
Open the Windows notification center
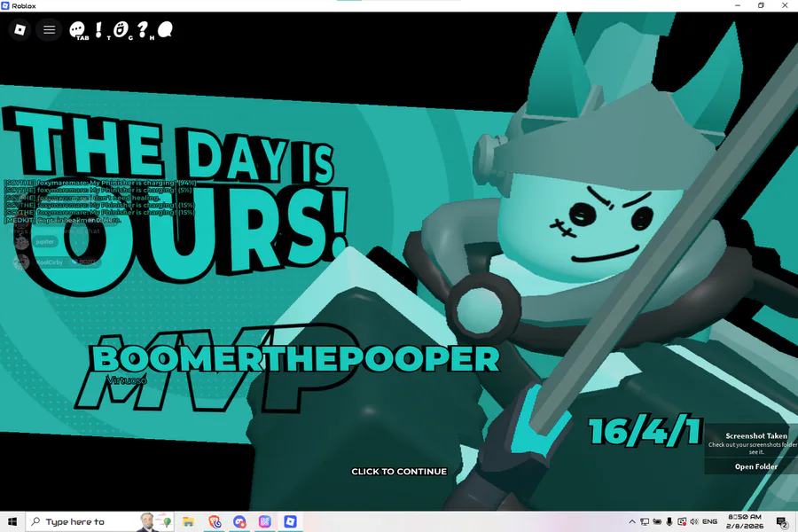pos(782,521)
